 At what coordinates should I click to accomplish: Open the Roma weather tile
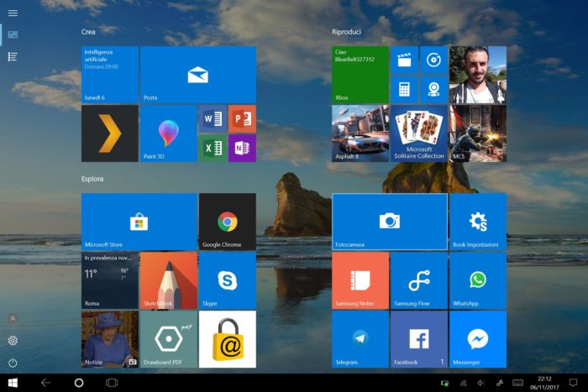click(110, 280)
